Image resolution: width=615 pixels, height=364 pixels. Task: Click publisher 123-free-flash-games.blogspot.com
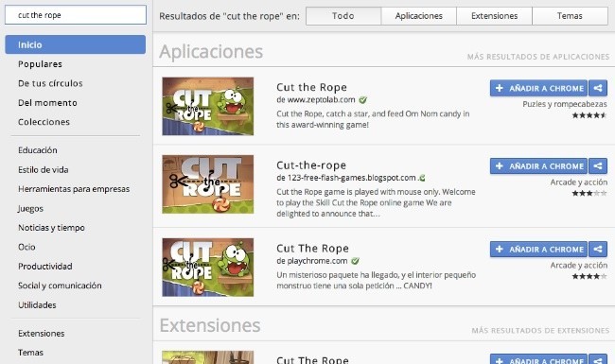(351, 178)
